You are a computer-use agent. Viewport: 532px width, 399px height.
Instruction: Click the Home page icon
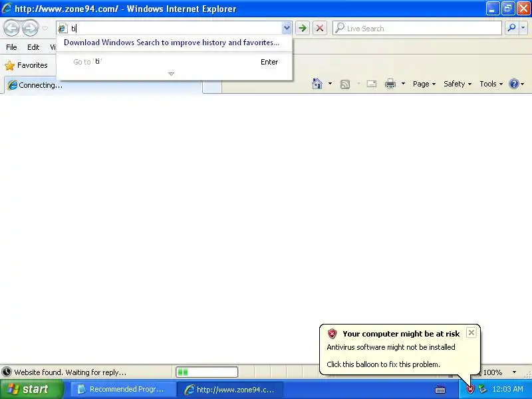[x=317, y=84]
